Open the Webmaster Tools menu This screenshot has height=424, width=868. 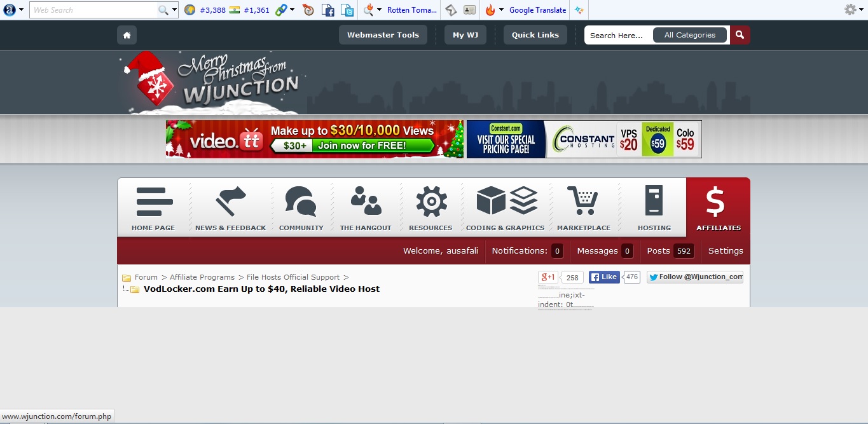coord(383,35)
